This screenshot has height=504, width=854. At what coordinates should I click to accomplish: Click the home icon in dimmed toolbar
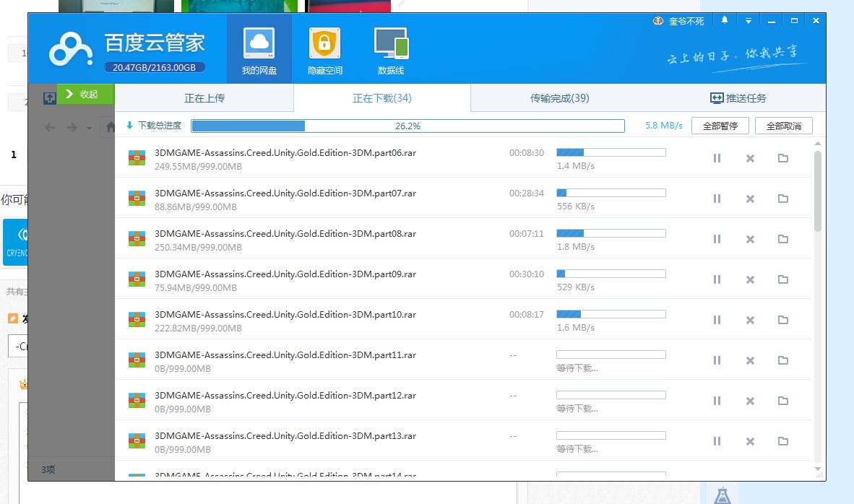coord(111,127)
